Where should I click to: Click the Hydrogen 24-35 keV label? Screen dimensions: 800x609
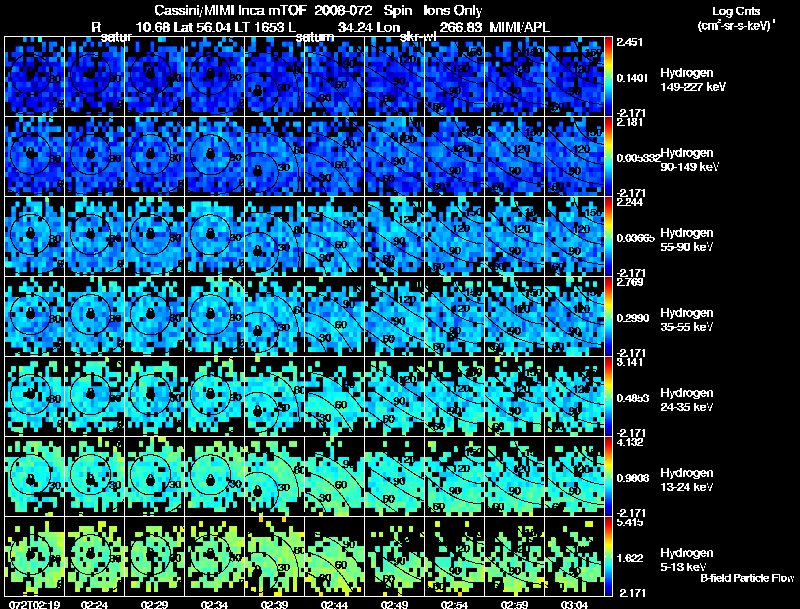(x=687, y=400)
